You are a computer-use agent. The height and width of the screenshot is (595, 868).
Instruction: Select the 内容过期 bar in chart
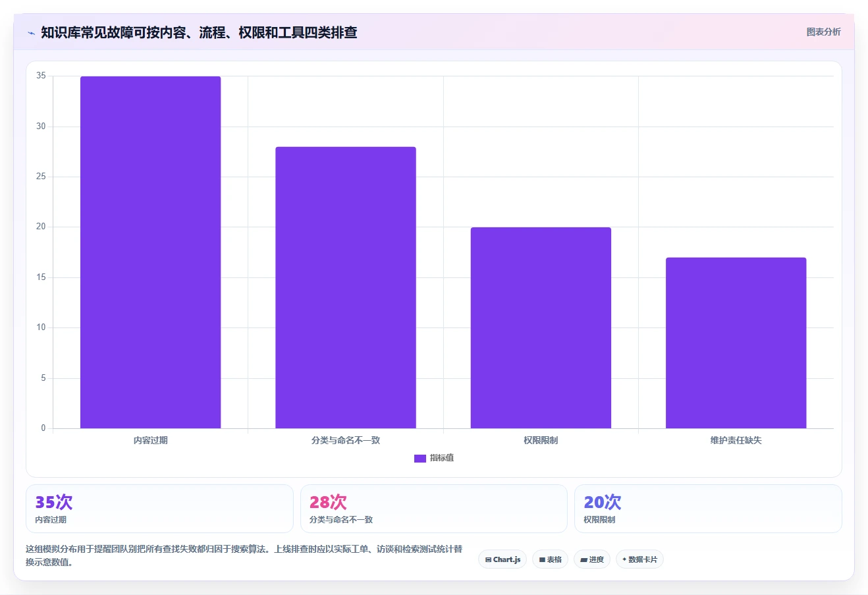[x=150, y=252]
